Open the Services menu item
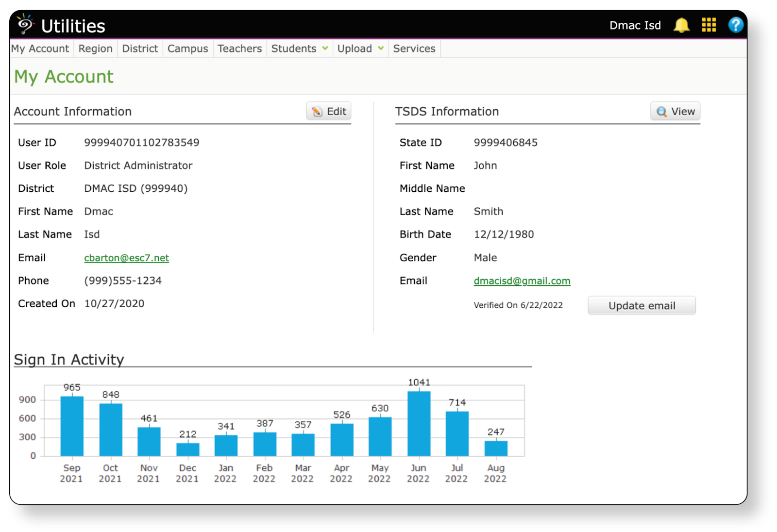777x532 pixels. pos(414,49)
